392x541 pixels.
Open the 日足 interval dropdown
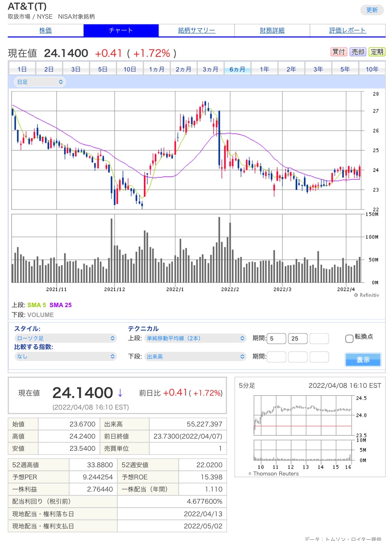tap(40, 82)
